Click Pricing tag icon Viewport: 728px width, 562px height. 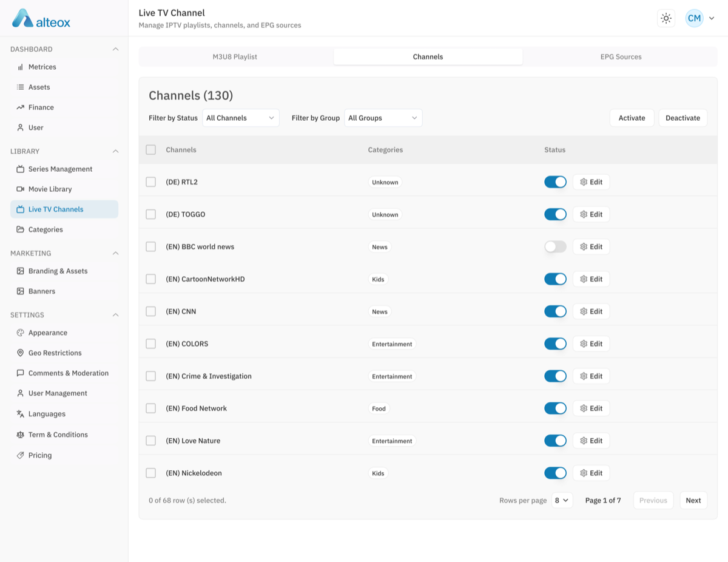20,455
